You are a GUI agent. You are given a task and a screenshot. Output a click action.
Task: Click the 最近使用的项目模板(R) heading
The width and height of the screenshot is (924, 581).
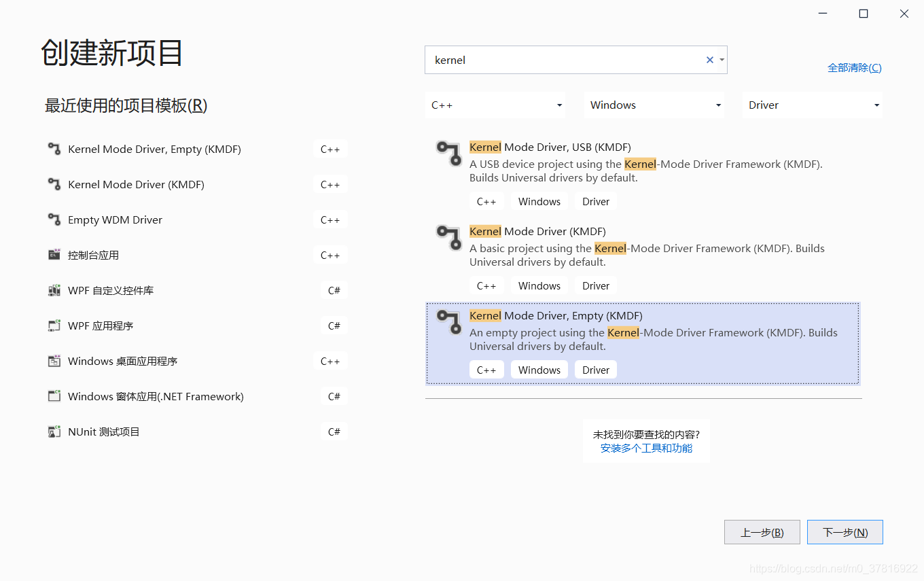click(x=126, y=105)
